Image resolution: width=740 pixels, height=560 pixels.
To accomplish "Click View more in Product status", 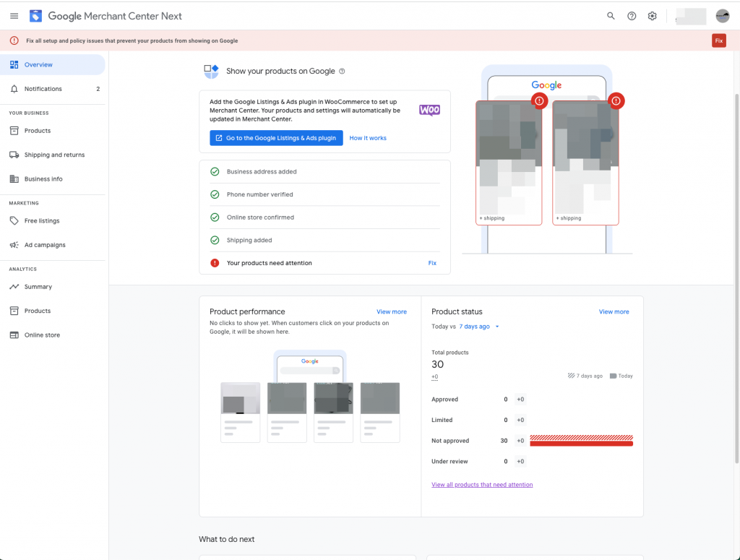I will click(614, 312).
